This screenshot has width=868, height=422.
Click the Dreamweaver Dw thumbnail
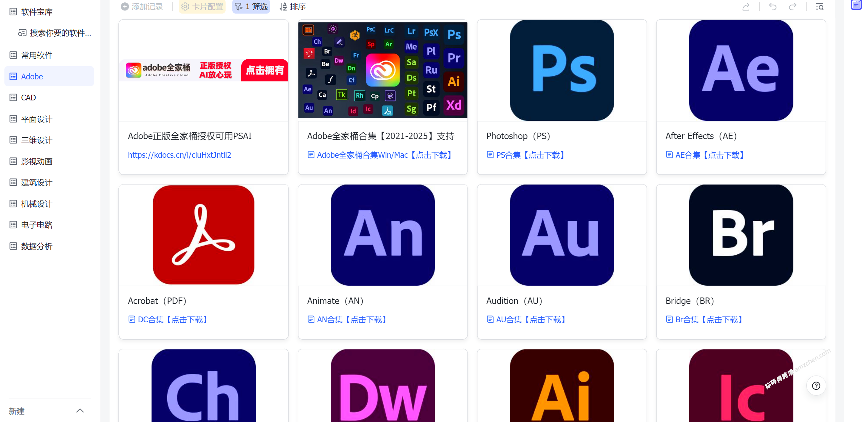(383, 386)
